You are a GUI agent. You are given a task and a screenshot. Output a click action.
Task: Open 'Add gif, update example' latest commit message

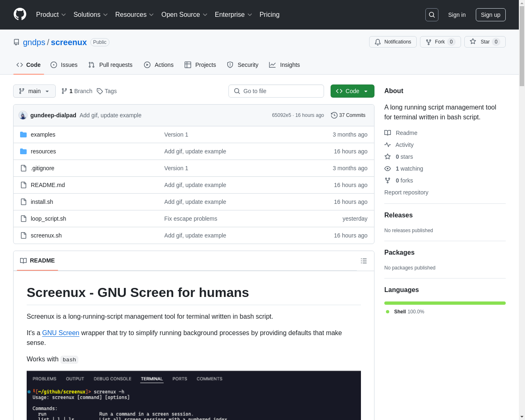[110, 115]
